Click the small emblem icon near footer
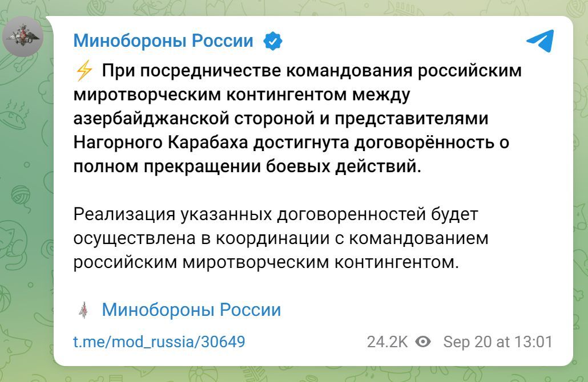 coord(84,310)
